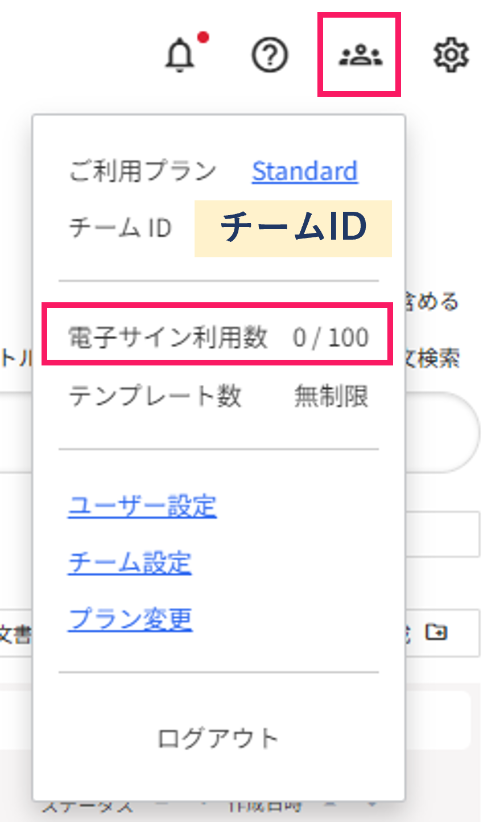504x822 pixels.
Task: Open the notifications bell
Action: click(180, 56)
